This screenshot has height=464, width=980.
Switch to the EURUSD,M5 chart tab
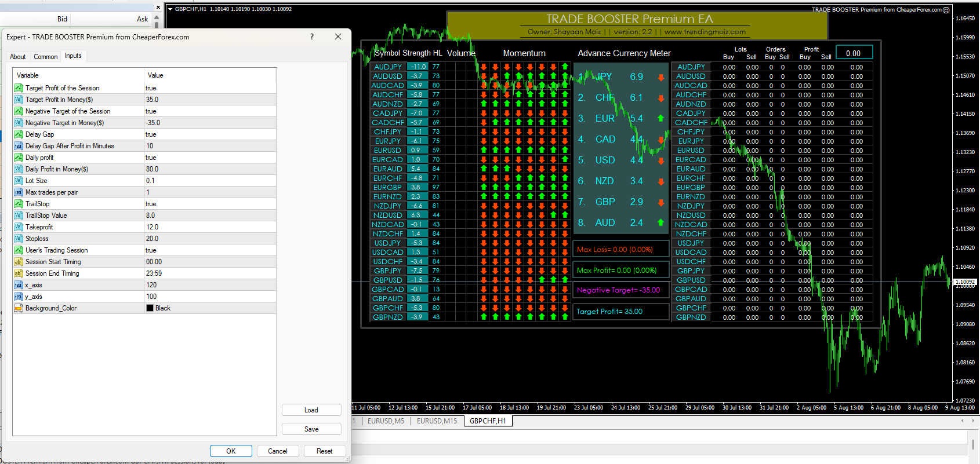click(386, 421)
